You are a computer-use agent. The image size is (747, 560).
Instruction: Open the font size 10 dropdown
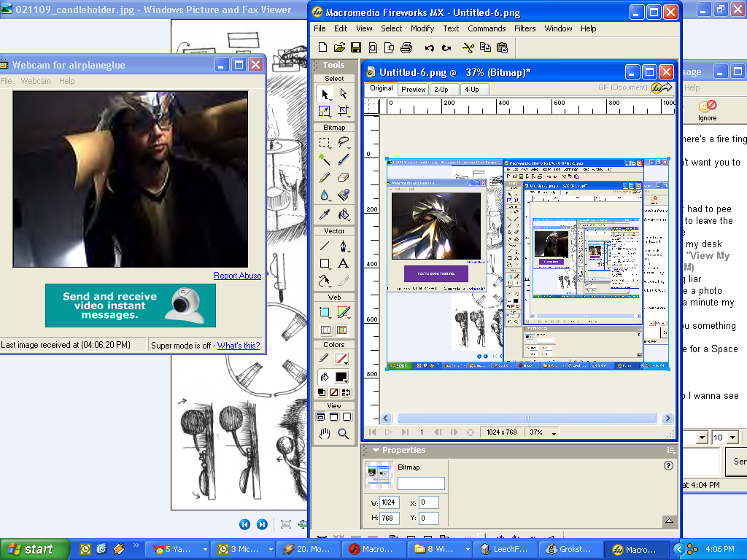[x=733, y=437]
